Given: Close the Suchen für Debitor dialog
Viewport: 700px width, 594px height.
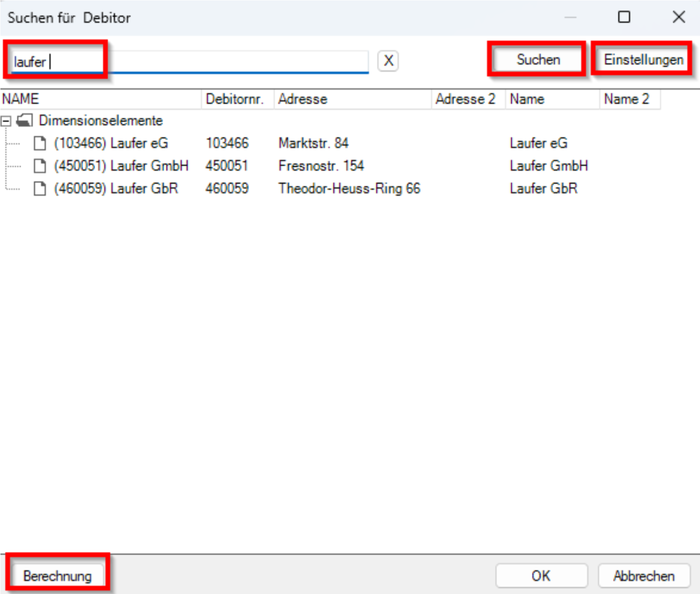Looking at the screenshot, I should pyautogui.click(x=679, y=17).
